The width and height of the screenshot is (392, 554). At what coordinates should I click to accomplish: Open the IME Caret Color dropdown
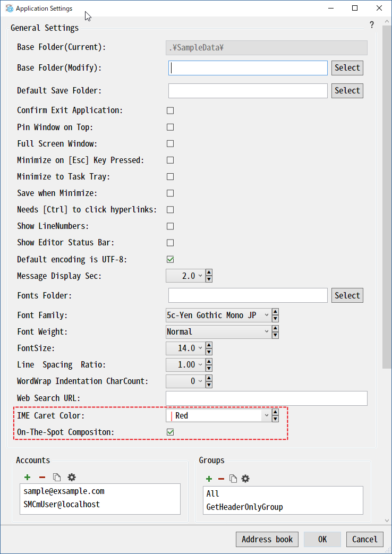tap(218, 415)
